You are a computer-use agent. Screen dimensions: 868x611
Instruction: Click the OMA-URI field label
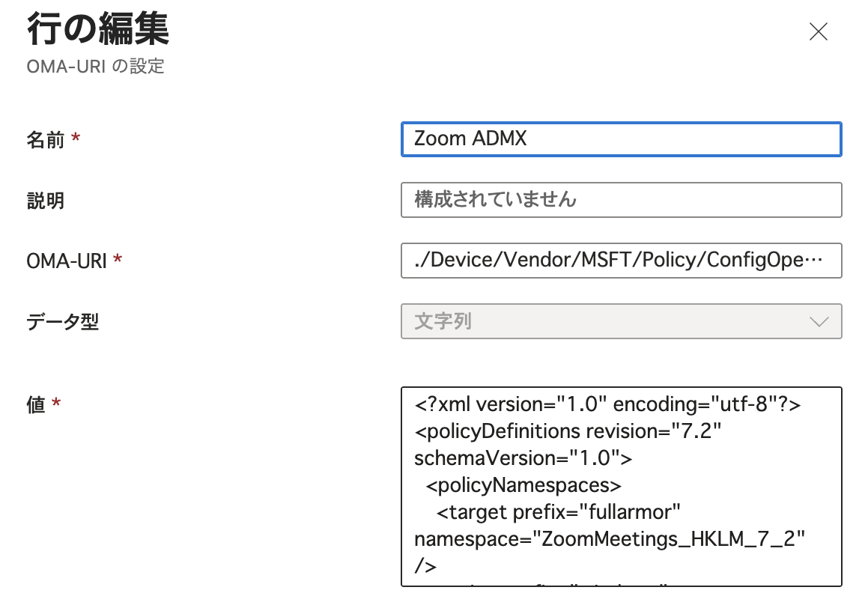coord(67,261)
